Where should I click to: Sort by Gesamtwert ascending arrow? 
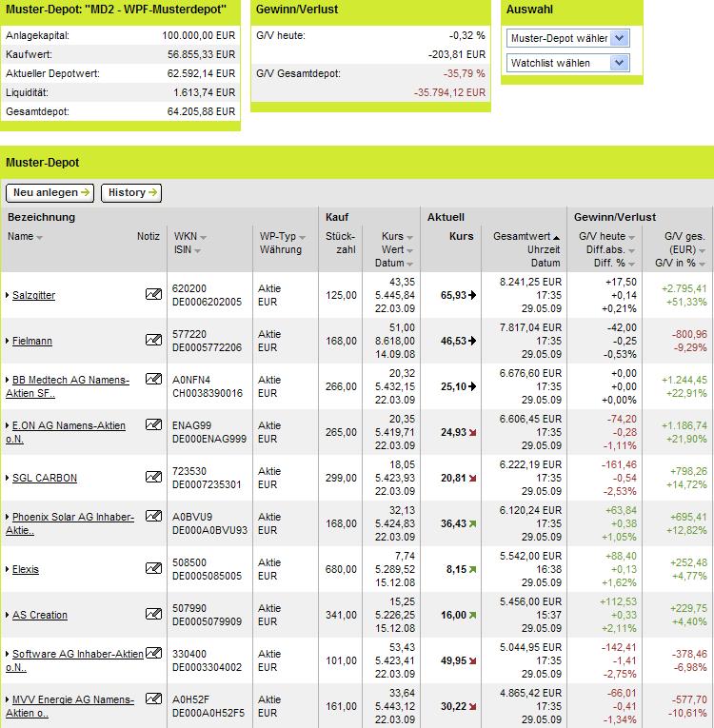pos(557,237)
